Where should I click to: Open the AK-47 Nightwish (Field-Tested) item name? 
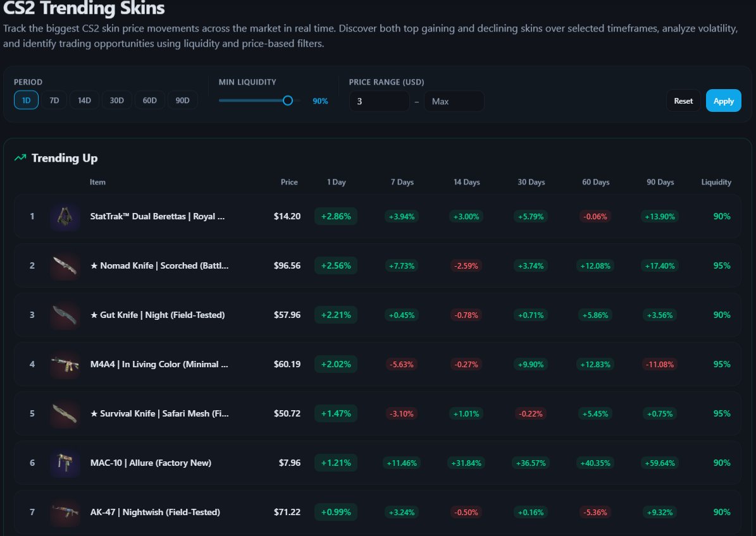(x=155, y=512)
